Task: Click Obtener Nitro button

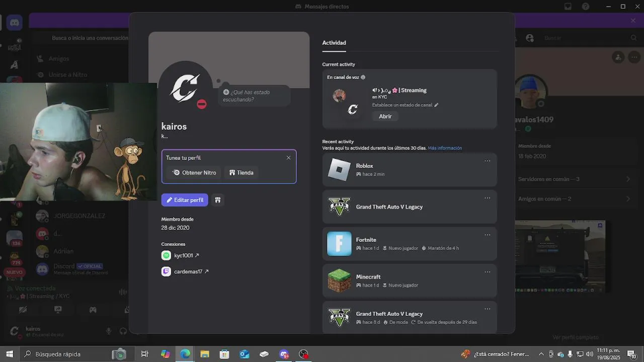Action: pyautogui.click(x=194, y=172)
